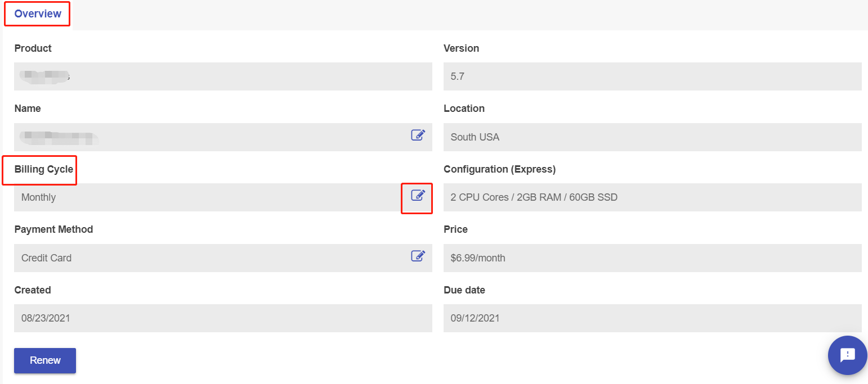The height and width of the screenshot is (384, 868).
Task: Click the Configuration Express field
Action: tap(652, 197)
